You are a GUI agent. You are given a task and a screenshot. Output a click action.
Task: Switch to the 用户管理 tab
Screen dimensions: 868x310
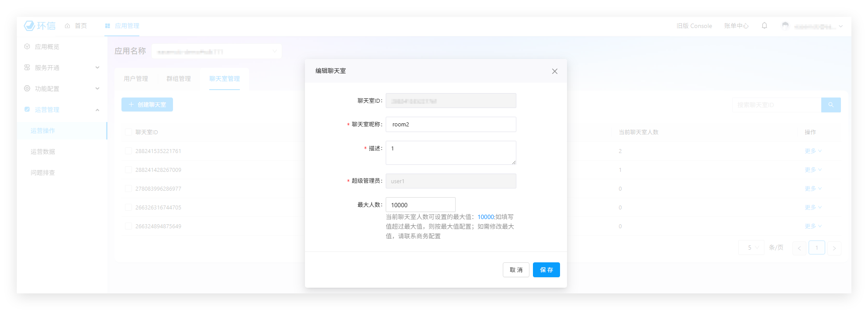coord(136,79)
